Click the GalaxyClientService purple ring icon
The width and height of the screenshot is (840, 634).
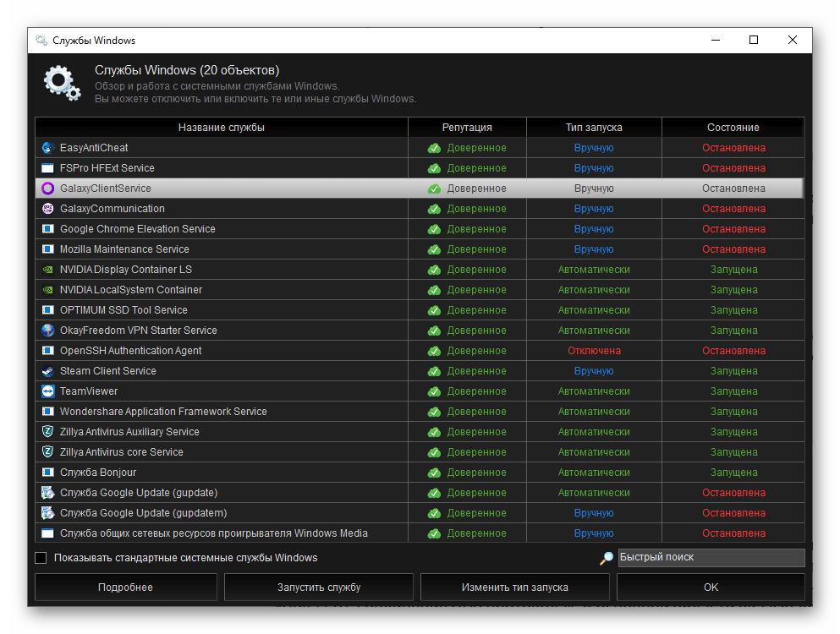47,189
